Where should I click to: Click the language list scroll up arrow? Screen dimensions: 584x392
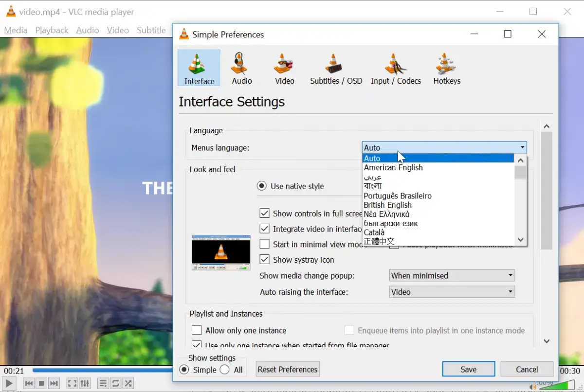pyautogui.click(x=520, y=160)
